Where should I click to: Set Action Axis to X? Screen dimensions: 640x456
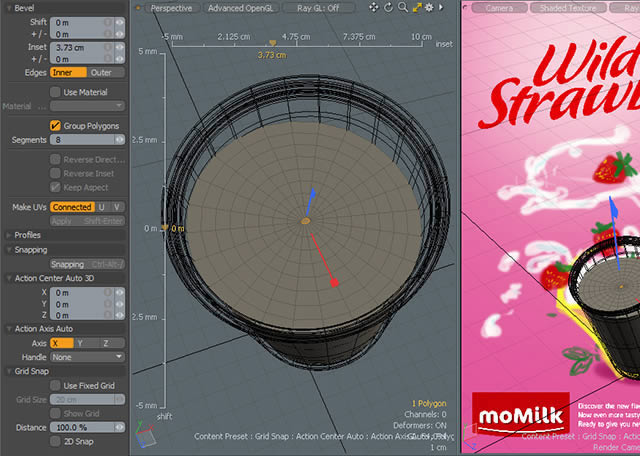click(x=62, y=343)
